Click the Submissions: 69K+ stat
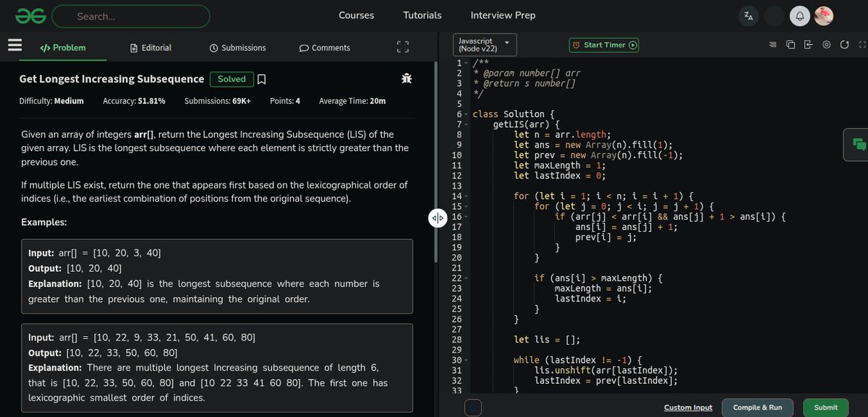This screenshot has height=417, width=868. tap(218, 101)
